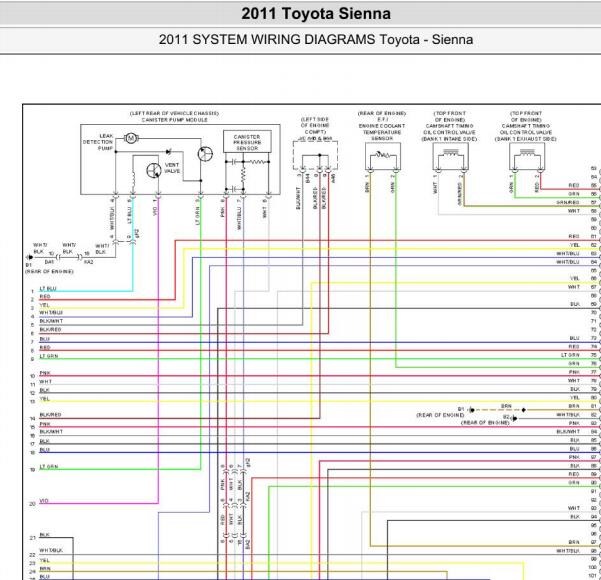Click the "BLK/RED" label at wire 14
This screenshot has width=601, height=580.
[50, 415]
